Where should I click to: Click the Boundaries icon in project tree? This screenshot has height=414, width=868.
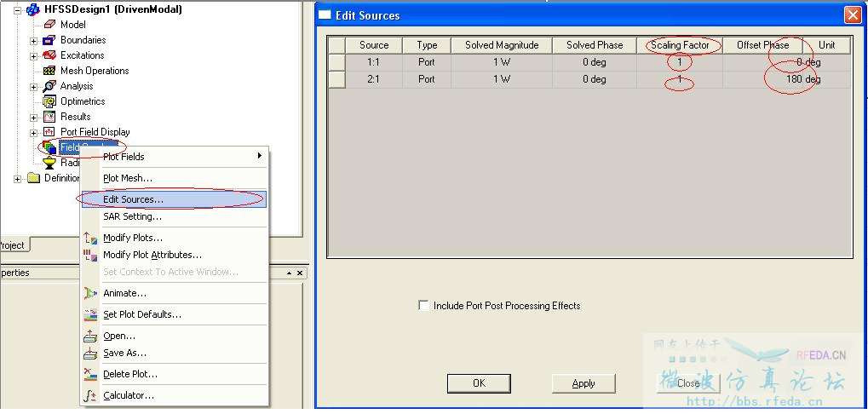click(x=49, y=40)
